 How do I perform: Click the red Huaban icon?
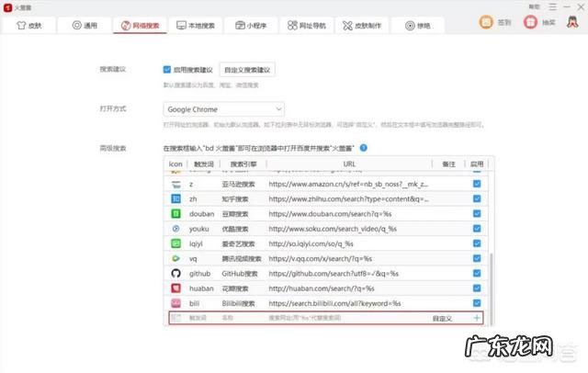pyautogui.click(x=175, y=288)
